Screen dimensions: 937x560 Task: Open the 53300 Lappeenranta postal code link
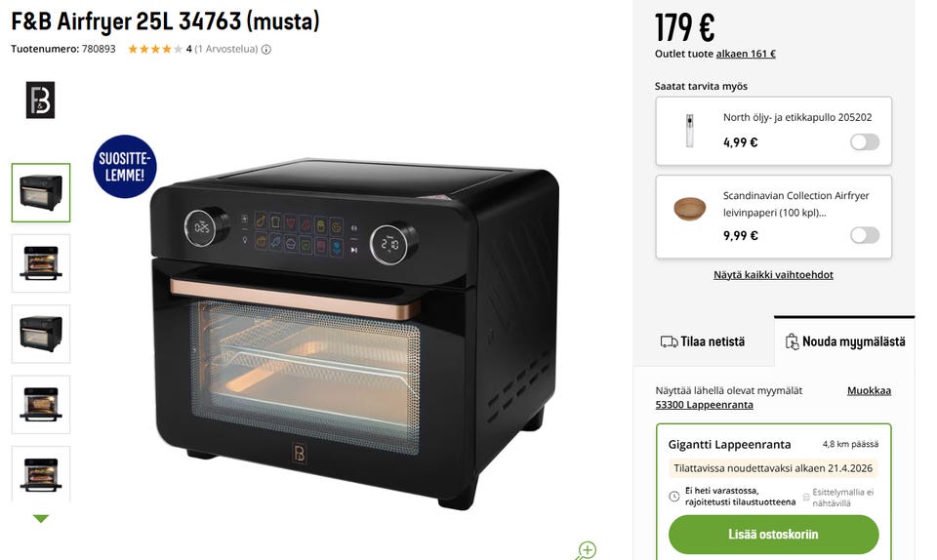(704, 405)
